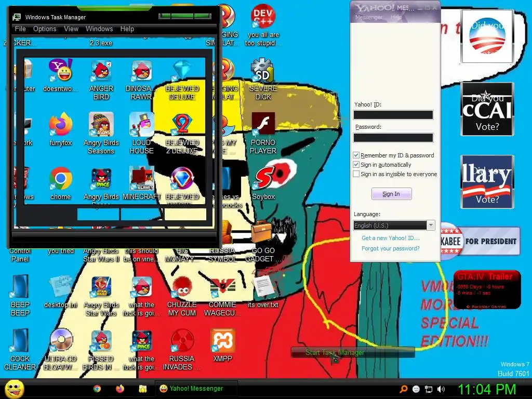Click the smiley Start button
The image size is (532, 399).
tap(14, 389)
